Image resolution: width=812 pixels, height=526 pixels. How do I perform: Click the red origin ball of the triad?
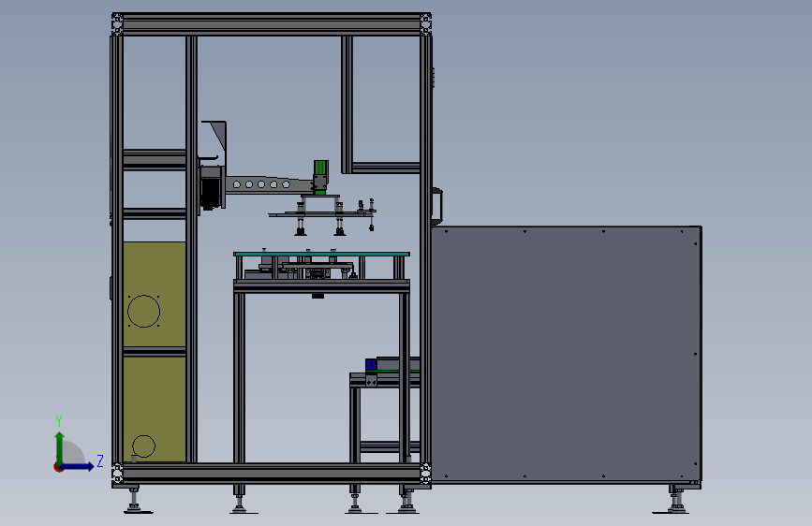click(58, 467)
